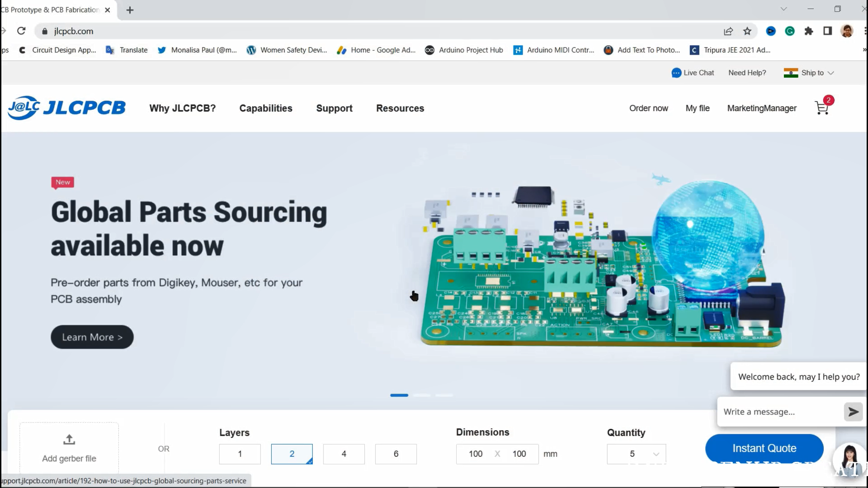
Task: Select 6 layers for the PCB
Action: coord(396,454)
